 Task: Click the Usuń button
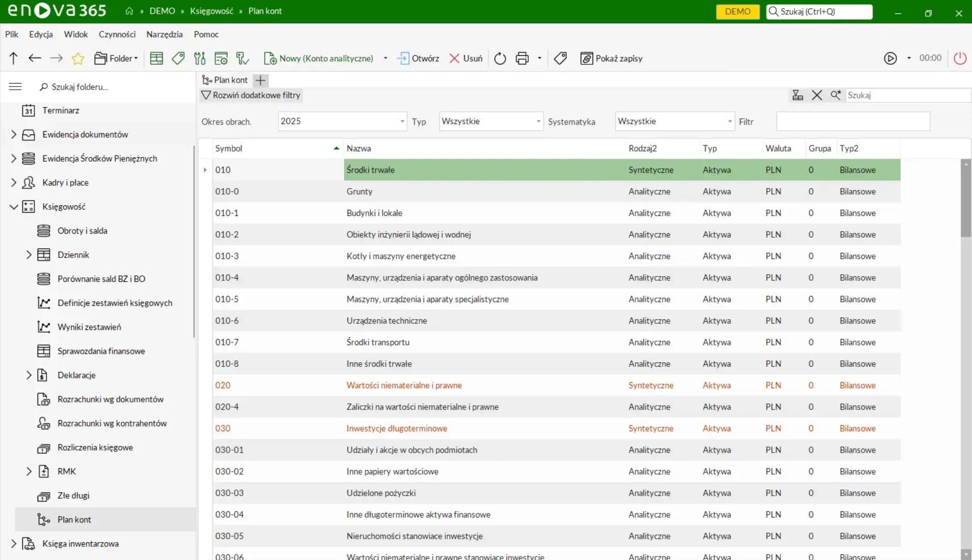tap(466, 59)
